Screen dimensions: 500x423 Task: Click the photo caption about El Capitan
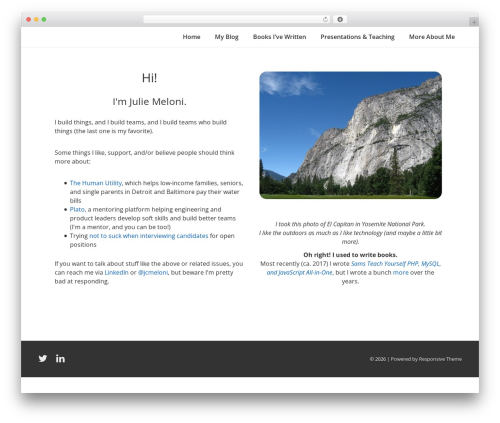point(350,233)
